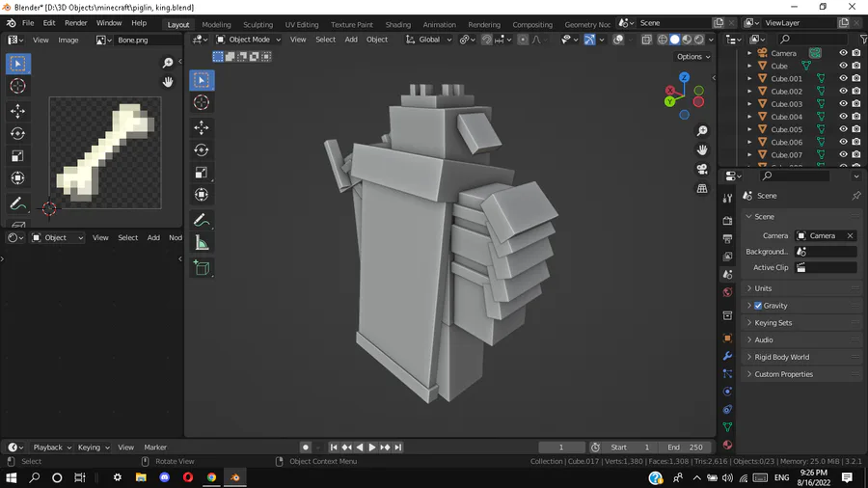The height and width of the screenshot is (488, 868).
Task: Open the World properties tab
Action: [727, 291]
